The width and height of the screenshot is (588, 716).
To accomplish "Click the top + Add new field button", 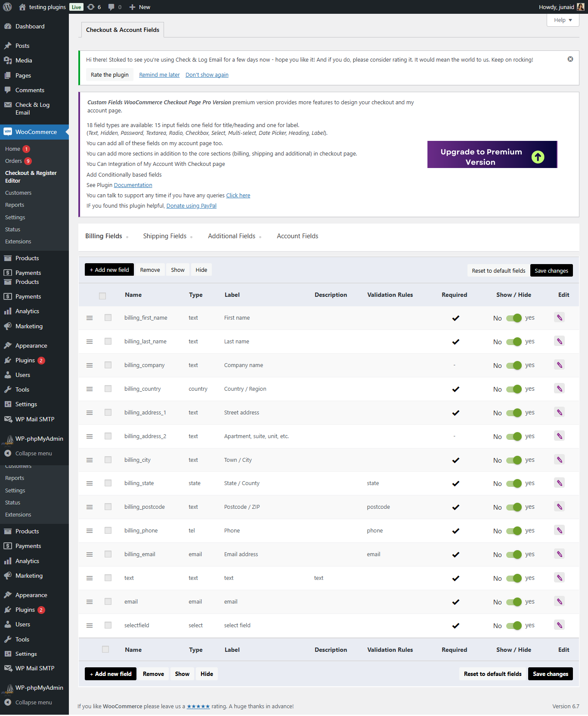I will point(109,270).
